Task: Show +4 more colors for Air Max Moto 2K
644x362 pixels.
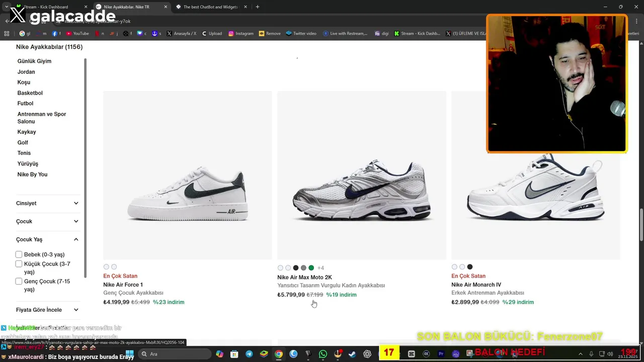Action: (320, 268)
